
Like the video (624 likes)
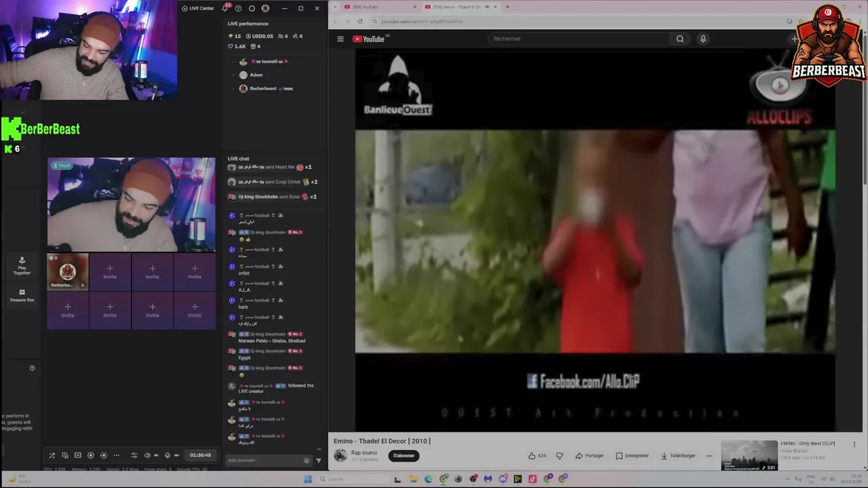pyautogui.click(x=537, y=455)
